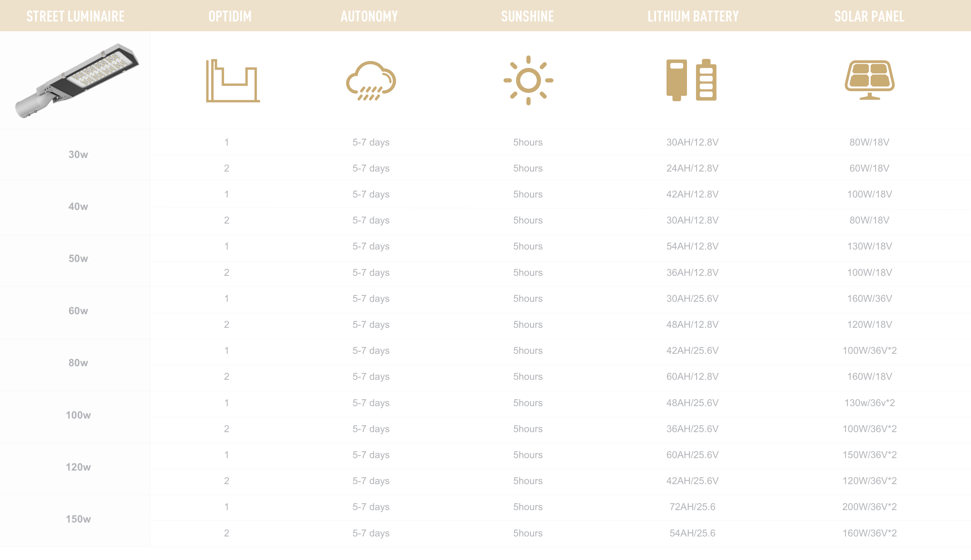971x560 pixels.
Task: Click the 150w luminaire row label
Action: click(78, 519)
